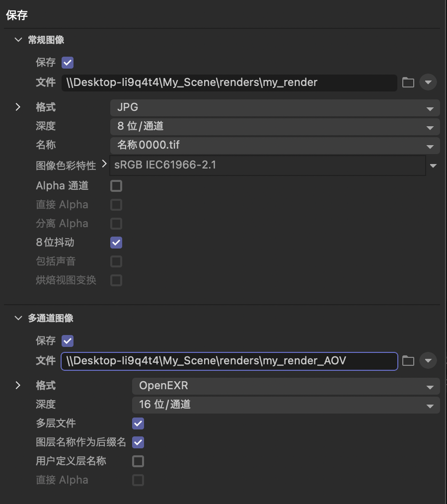Uncheck 保存 under 常规图像

pyautogui.click(x=68, y=63)
